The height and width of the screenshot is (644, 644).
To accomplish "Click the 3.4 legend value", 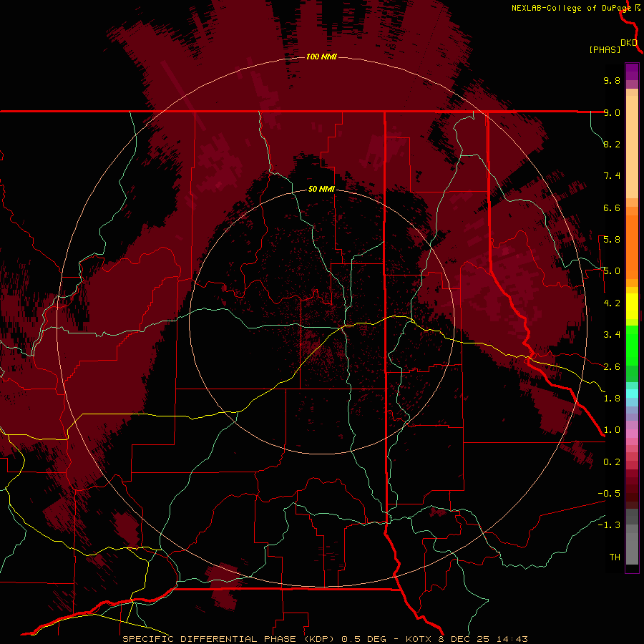I will [x=612, y=335].
